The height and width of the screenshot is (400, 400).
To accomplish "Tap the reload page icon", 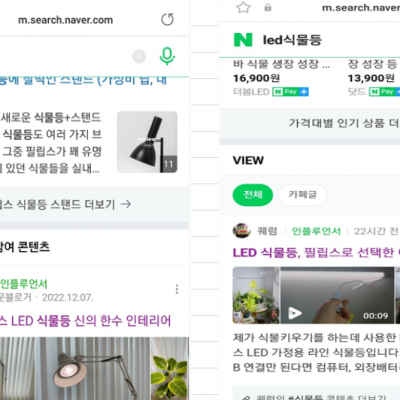I will pos(167,19).
